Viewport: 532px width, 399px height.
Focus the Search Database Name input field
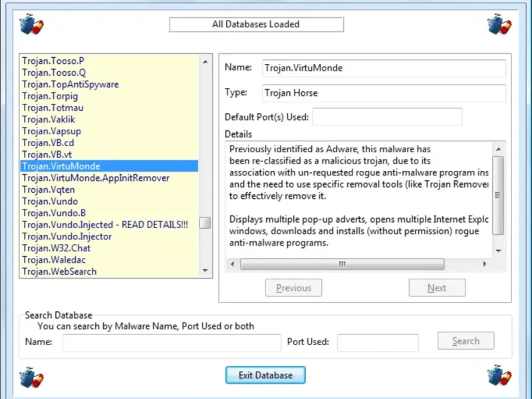[x=172, y=342]
